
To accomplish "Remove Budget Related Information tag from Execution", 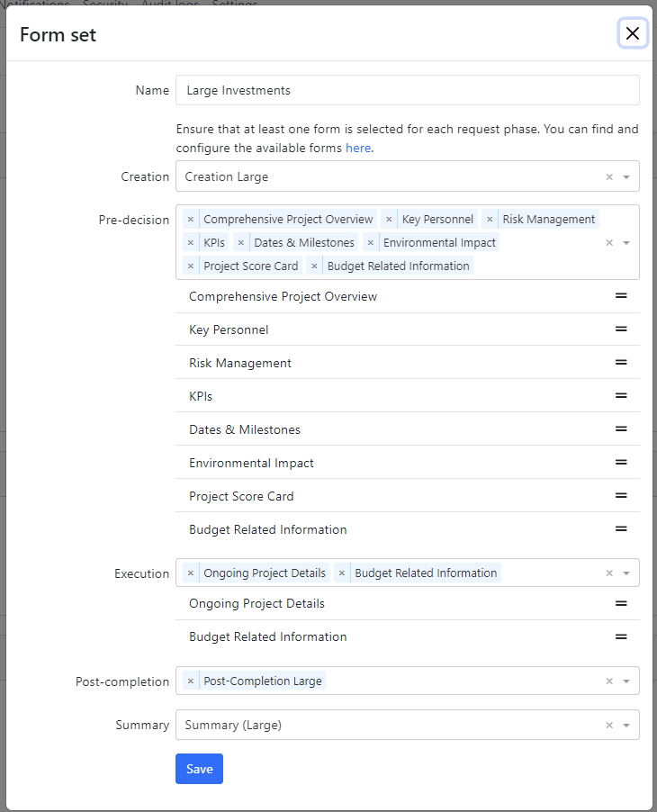I will pos(342,573).
